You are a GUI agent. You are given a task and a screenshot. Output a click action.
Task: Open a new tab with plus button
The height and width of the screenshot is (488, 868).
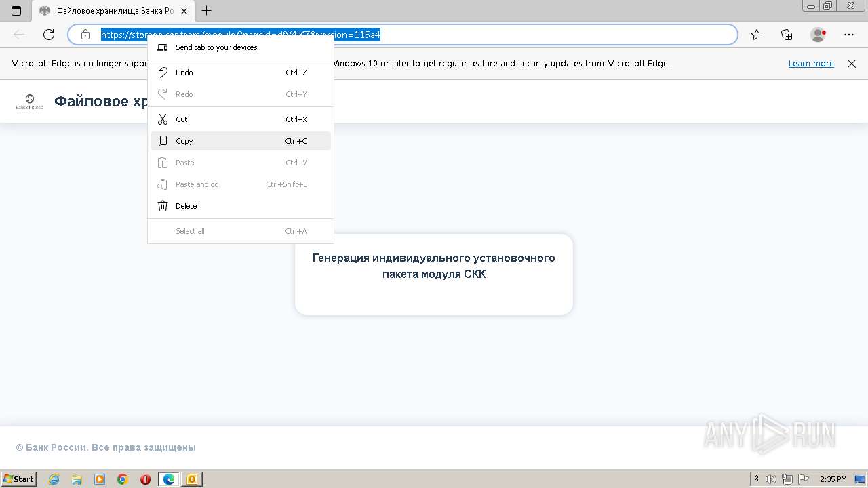pos(207,11)
